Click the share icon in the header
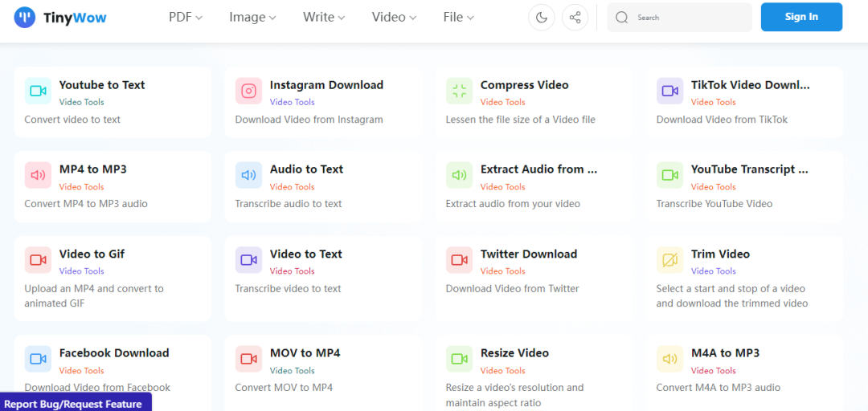868x411 pixels. coord(575,17)
